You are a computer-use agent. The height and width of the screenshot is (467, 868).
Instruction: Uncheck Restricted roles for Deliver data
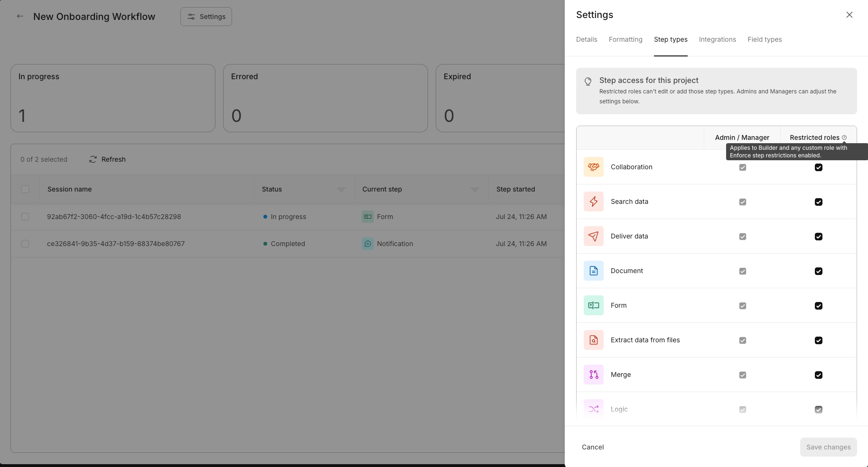coord(819,237)
